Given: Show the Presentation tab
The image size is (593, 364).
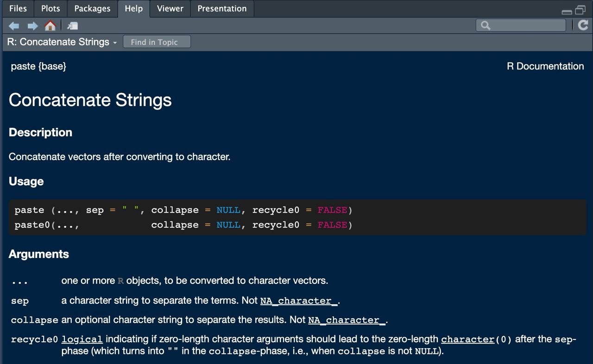Looking at the screenshot, I should tap(222, 8).
